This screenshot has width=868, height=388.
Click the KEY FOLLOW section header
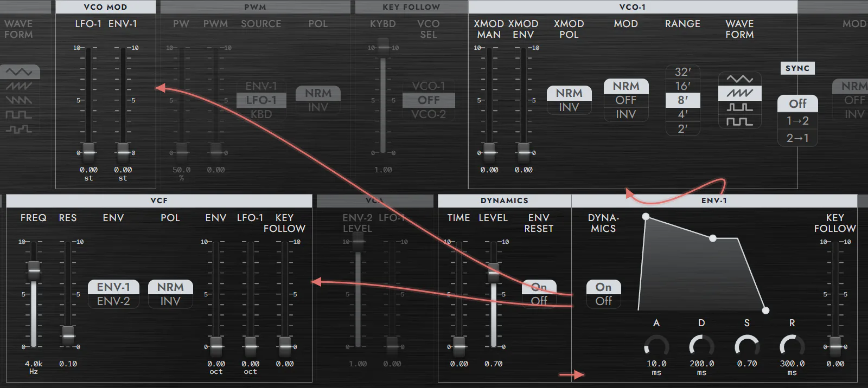point(411,7)
